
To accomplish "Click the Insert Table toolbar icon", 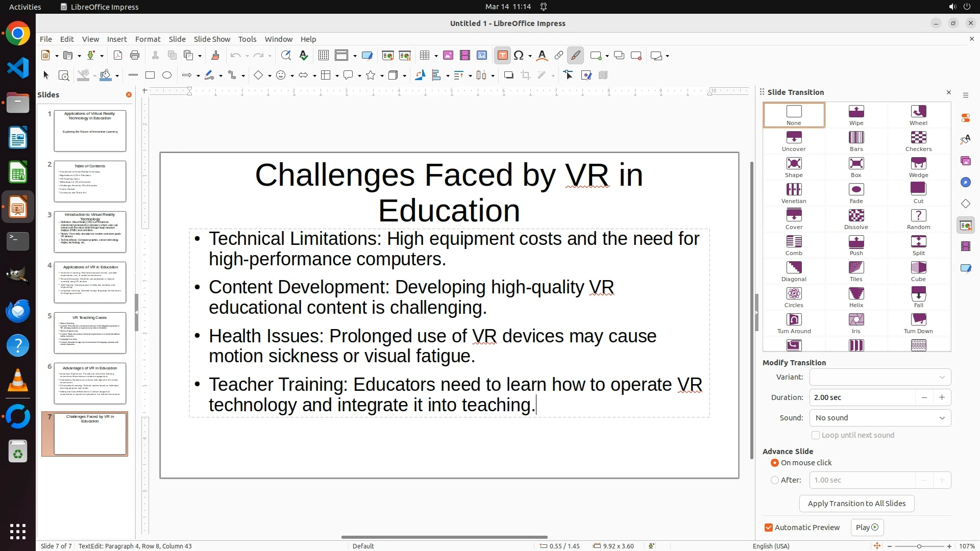I will coord(425,56).
